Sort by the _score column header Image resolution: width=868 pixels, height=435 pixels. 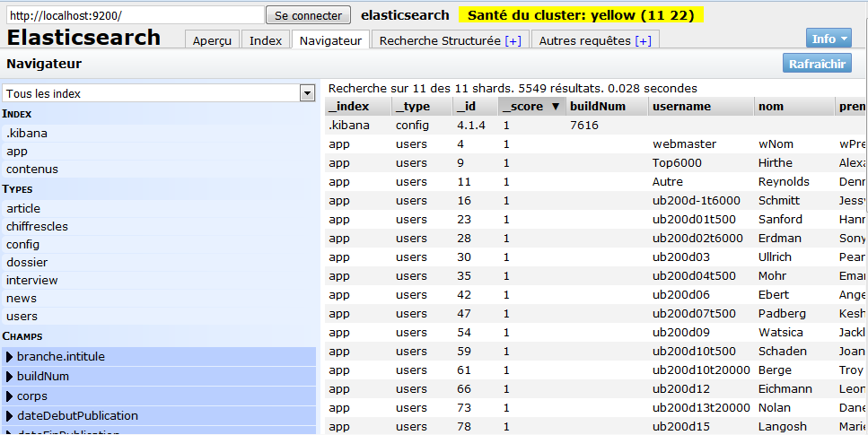[x=530, y=107]
